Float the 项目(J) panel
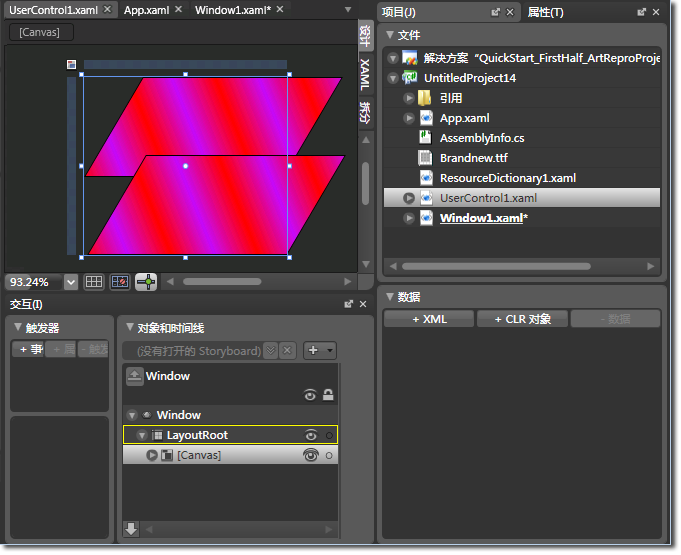The image size is (681, 555). click(x=495, y=13)
